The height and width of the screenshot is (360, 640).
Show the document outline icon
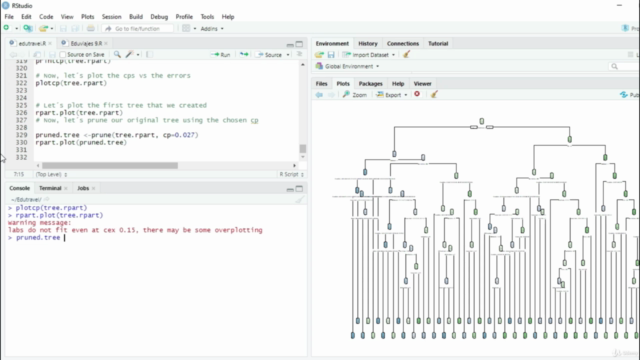tap(299, 54)
